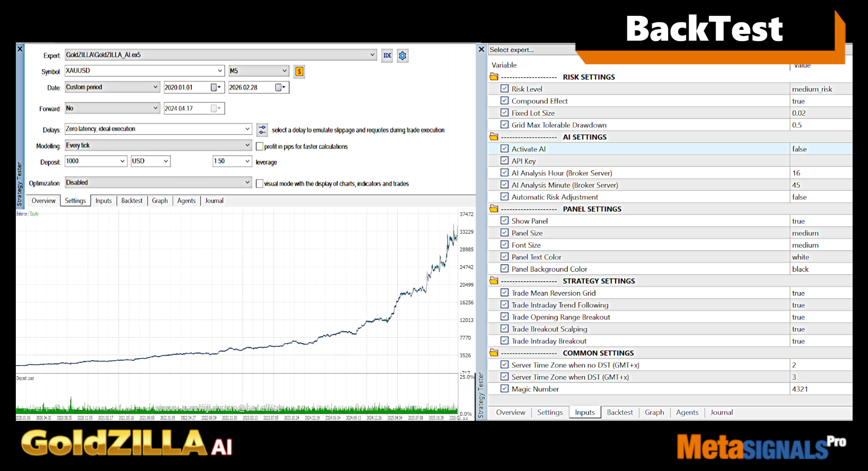Toggle Compound Effect checkbox
The image size is (868, 471).
click(x=505, y=101)
